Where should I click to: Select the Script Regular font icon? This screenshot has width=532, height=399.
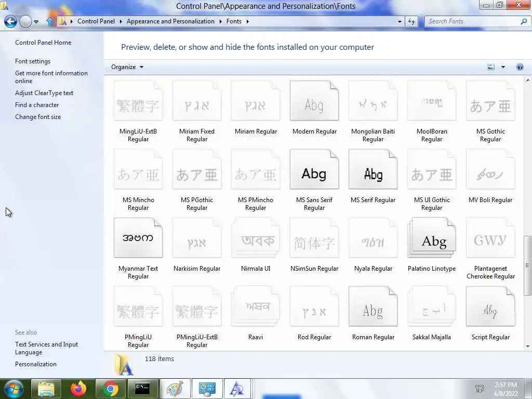point(490,306)
